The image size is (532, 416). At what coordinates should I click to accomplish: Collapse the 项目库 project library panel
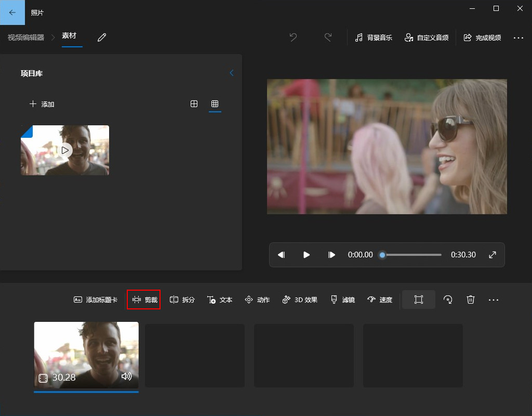[232, 73]
